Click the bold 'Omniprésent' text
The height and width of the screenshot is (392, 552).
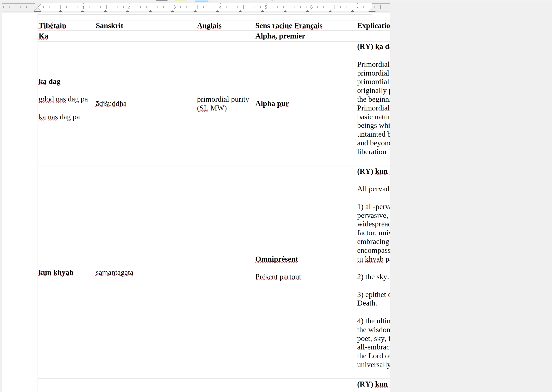point(276,259)
